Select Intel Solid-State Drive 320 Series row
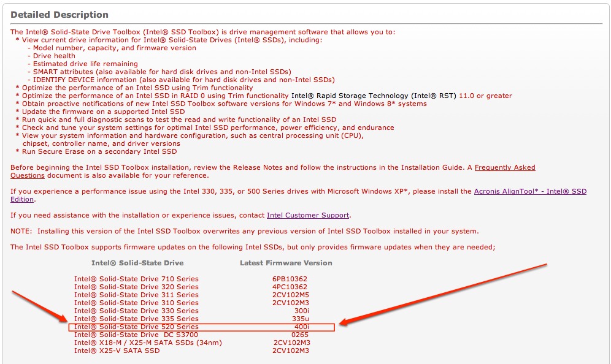 [191, 287]
